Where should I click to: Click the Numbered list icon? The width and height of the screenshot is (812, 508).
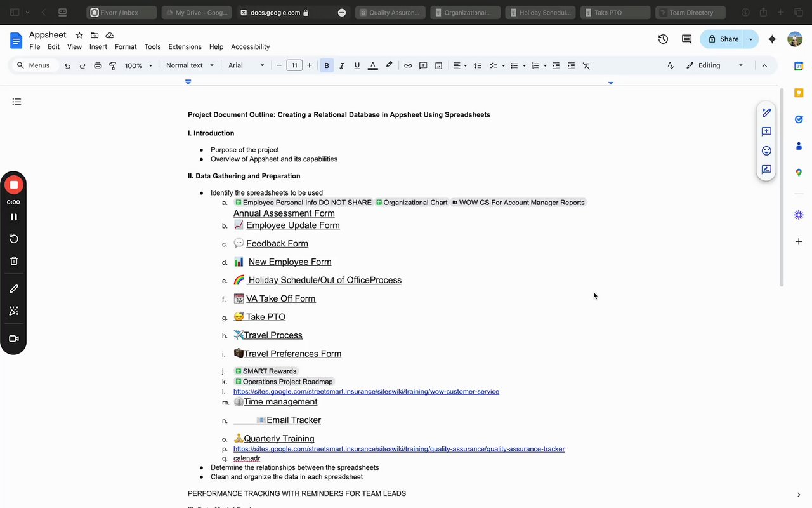pyautogui.click(x=535, y=65)
